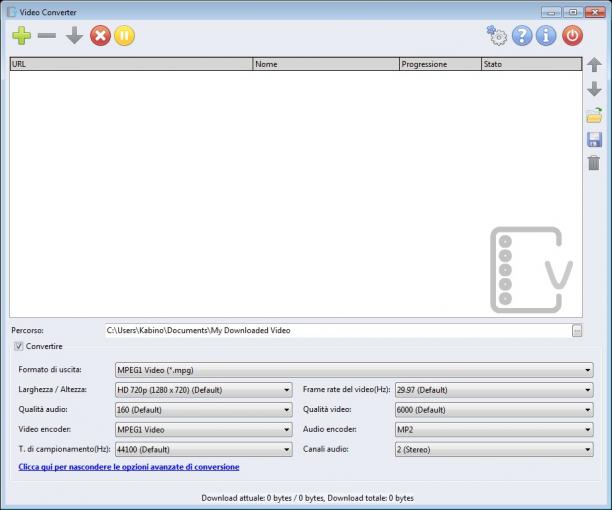Click the Percorso path input field
This screenshot has width=612, height=510.
pos(338,331)
